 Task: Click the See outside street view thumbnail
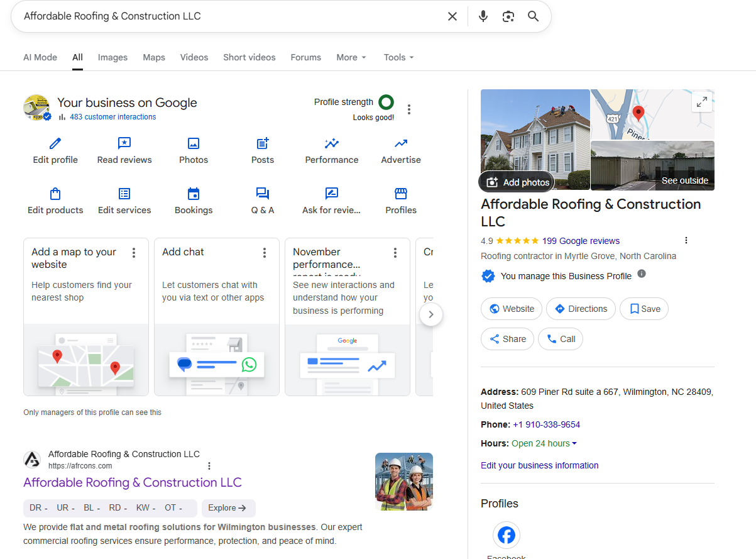(652, 165)
